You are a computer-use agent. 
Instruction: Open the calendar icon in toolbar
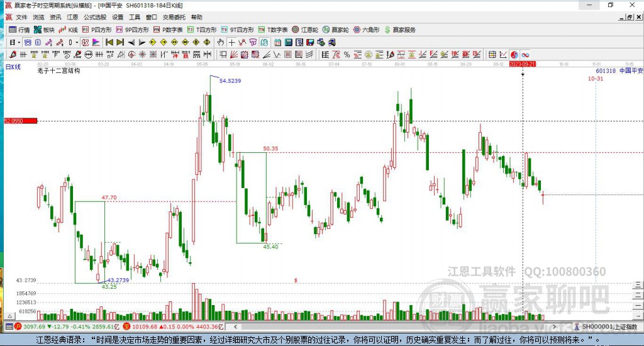click(277, 42)
